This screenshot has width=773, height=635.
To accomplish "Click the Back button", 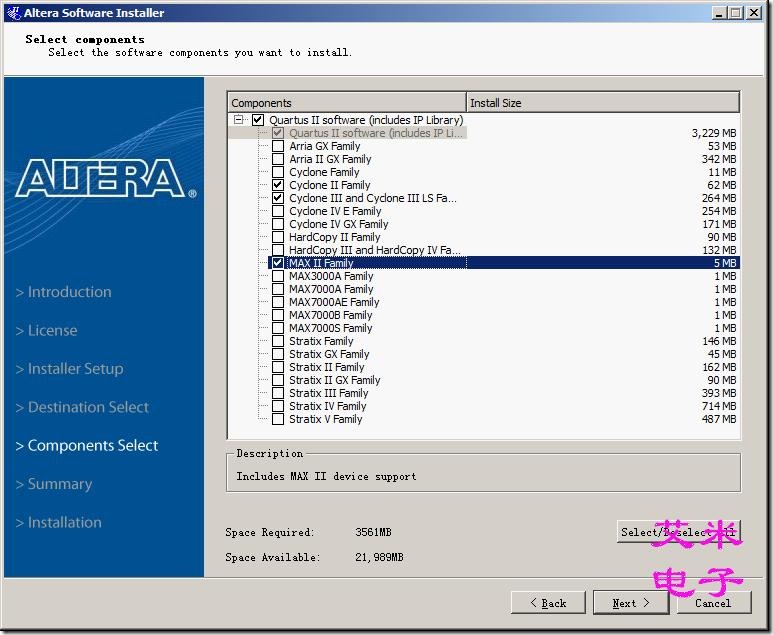I will coord(548,602).
